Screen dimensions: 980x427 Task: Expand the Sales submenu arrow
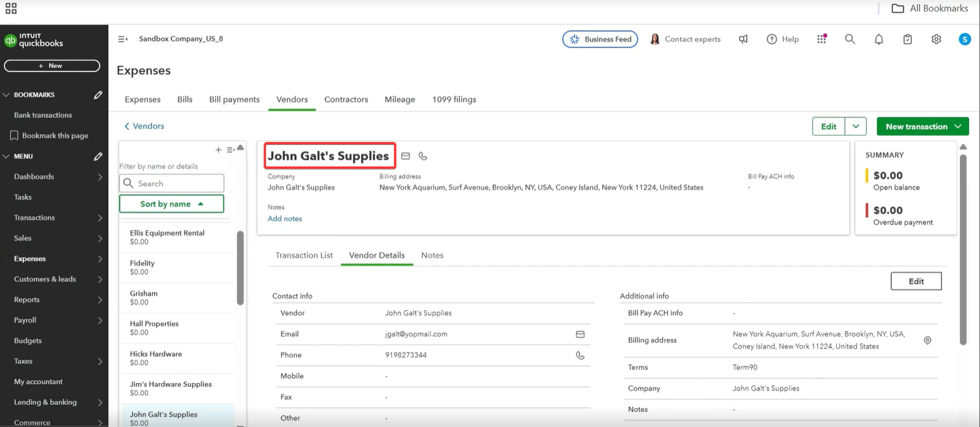[x=100, y=239]
